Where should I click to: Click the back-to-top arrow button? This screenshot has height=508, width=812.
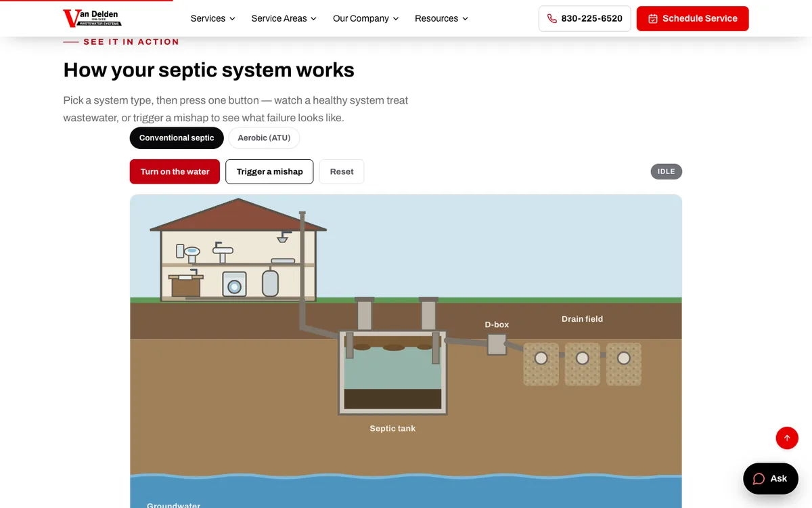pos(787,438)
